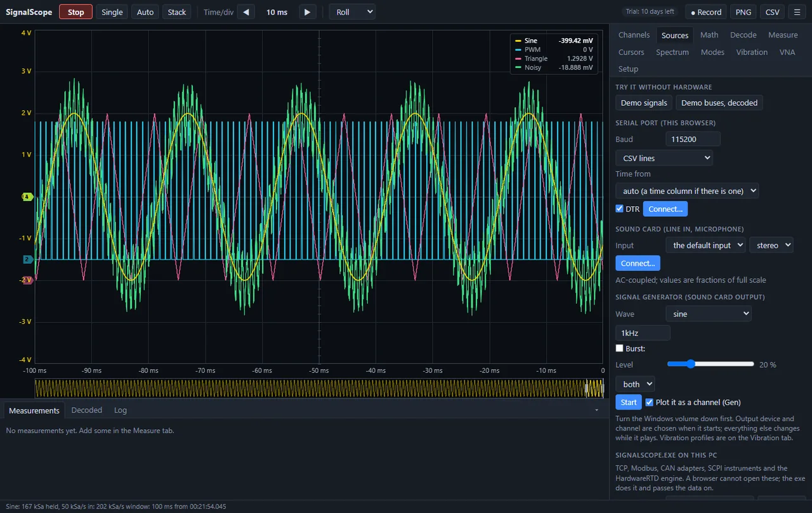This screenshot has width=812, height=513.
Task: Decrease the Time/div with left arrow
Action: [x=246, y=12]
